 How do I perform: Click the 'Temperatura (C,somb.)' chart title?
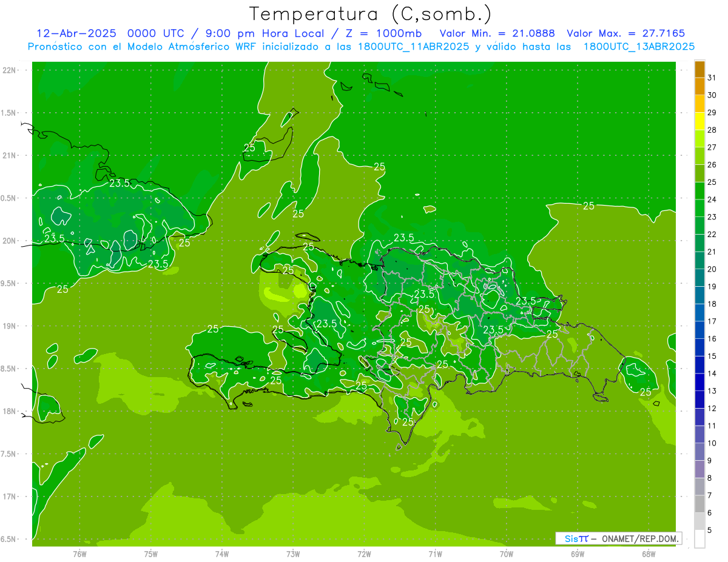(x=370, y=14)
